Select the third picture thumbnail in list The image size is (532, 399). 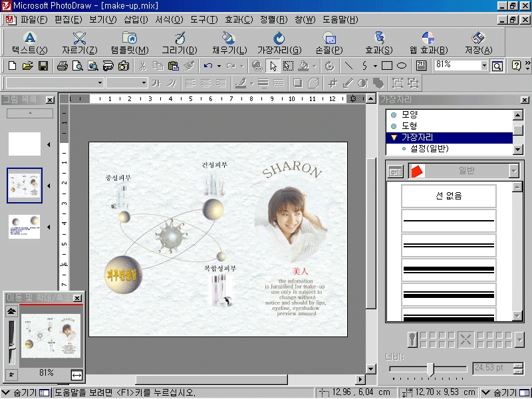[24, 227]
